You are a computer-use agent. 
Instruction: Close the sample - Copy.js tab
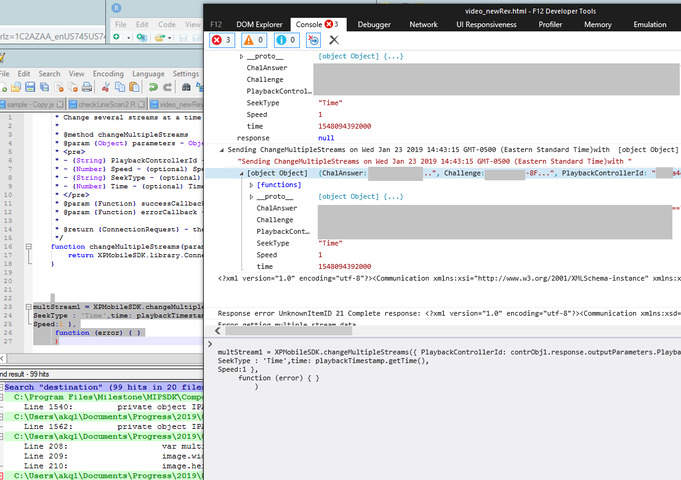[62, 105]
